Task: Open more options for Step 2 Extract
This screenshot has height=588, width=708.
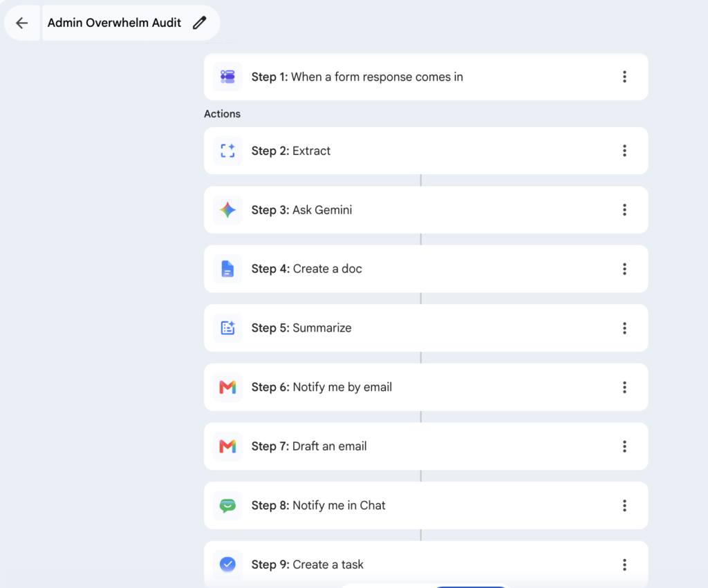Action: [x=624, y=151]
